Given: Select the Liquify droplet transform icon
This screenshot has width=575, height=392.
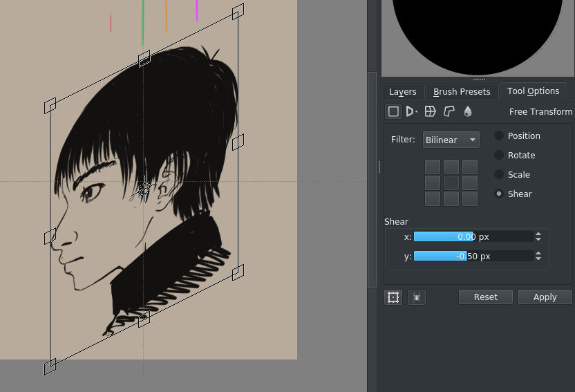Looking at the screenshot, I should coord(468,111).
